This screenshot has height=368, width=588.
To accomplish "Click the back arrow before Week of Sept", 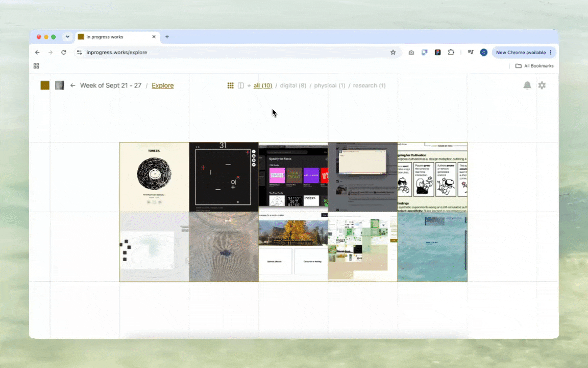I will [x=73, y=86].
